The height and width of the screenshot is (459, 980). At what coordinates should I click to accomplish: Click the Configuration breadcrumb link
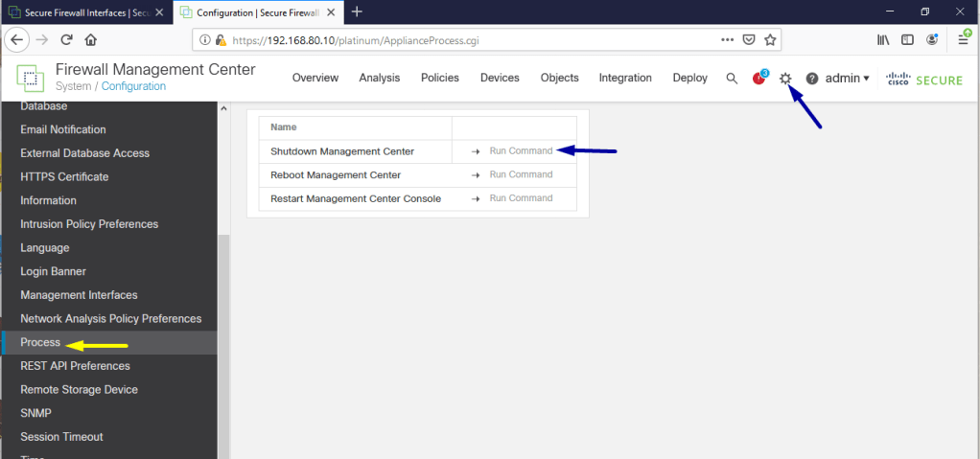tap(133, 86)
